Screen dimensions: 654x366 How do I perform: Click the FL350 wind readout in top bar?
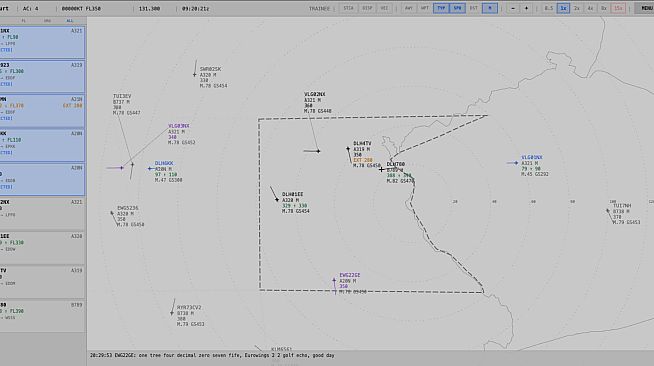(x=81, y=8)
